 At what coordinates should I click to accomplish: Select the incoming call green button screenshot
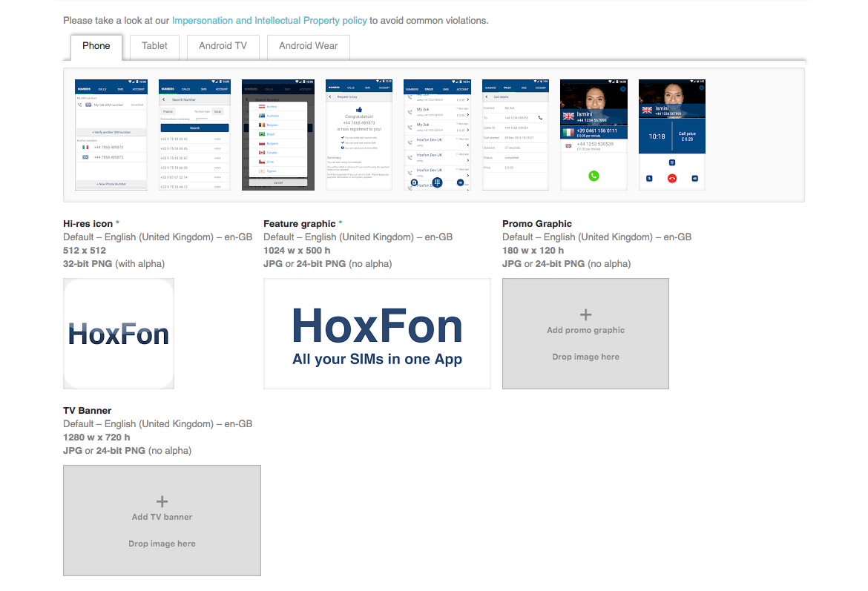pyautogui.click(x=594, y=134)
